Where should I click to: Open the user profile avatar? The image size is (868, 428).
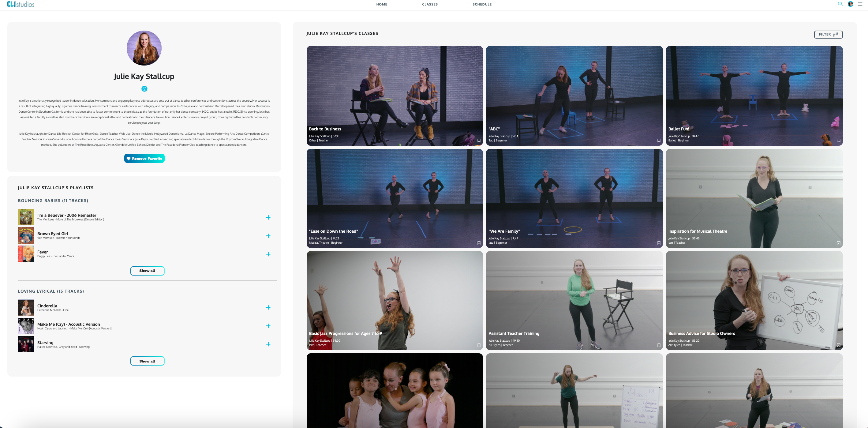851,4
